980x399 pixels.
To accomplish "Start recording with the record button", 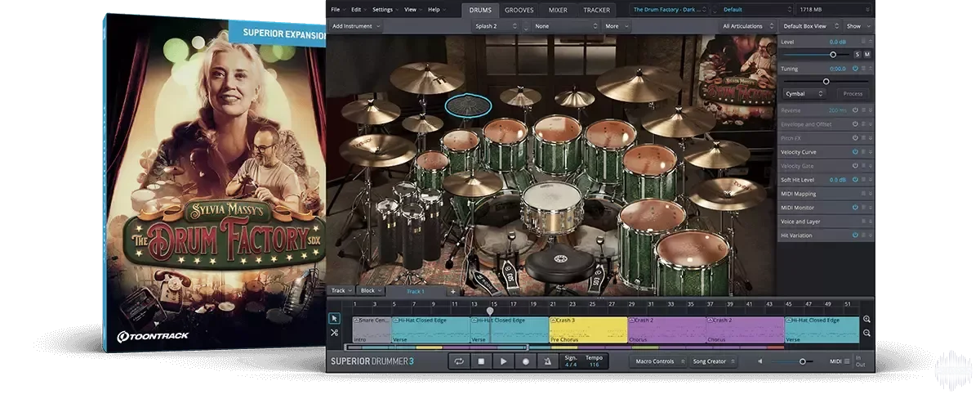I will point(525,361).
